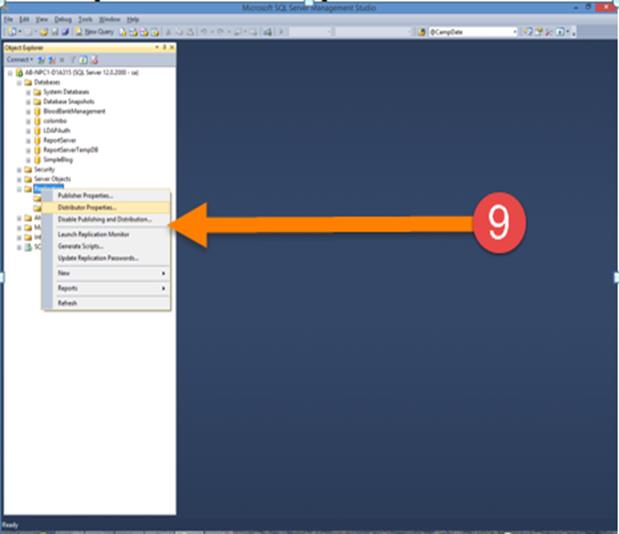Toggle auto-hide pin on Object Explorer
The width and height of the screenshot is (619, 534).
pos(165,47)
